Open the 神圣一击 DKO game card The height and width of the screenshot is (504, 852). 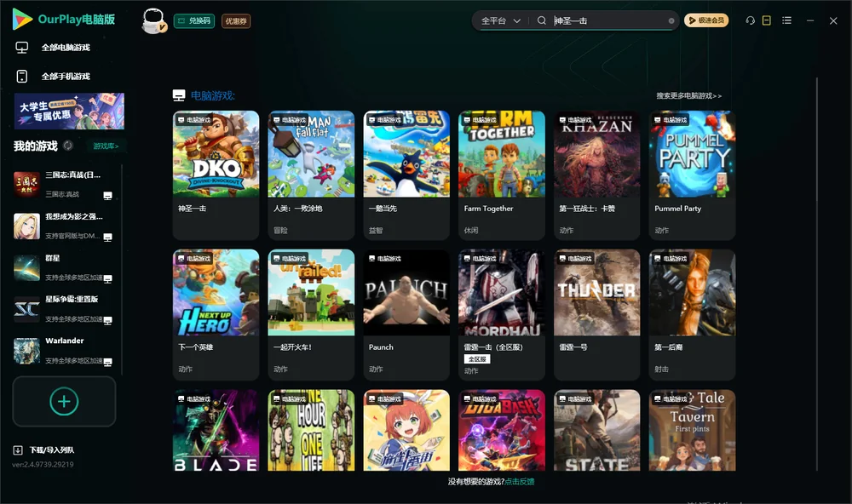tap(216, 175)
